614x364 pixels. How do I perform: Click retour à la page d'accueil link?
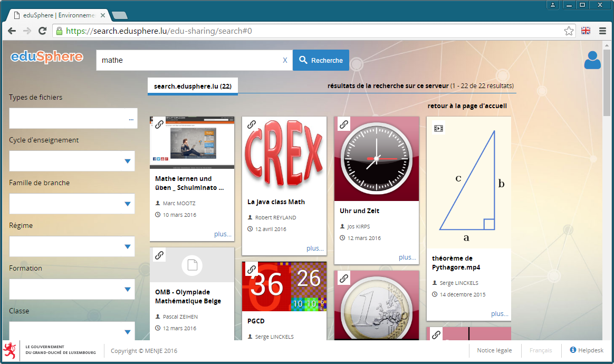coord(467,106)
